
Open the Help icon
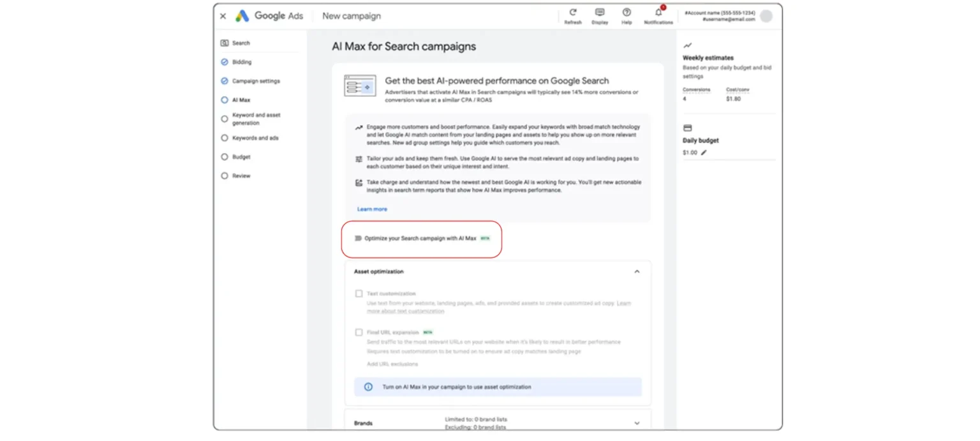pos(627,13)
